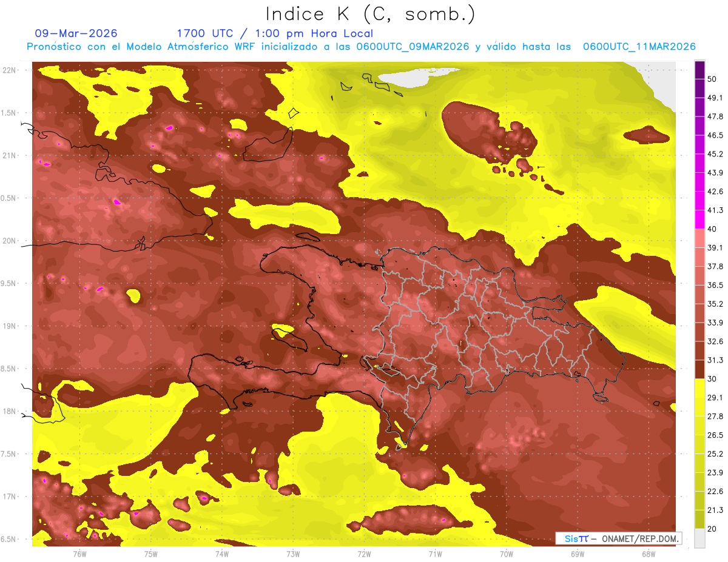Click the latitude label '21N'
Screen dimensions: 728x562
point(9,156)
